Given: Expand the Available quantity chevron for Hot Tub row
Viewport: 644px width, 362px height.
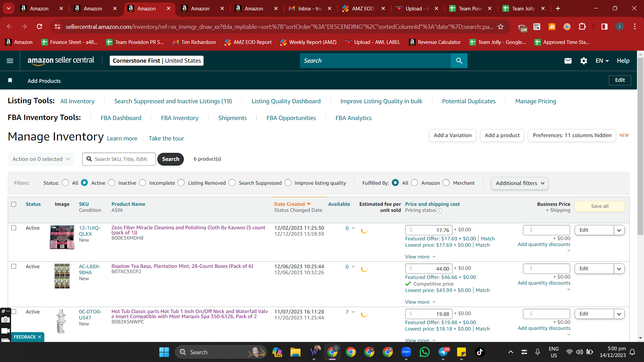Looking at the screenshot, I should [353, 312].
